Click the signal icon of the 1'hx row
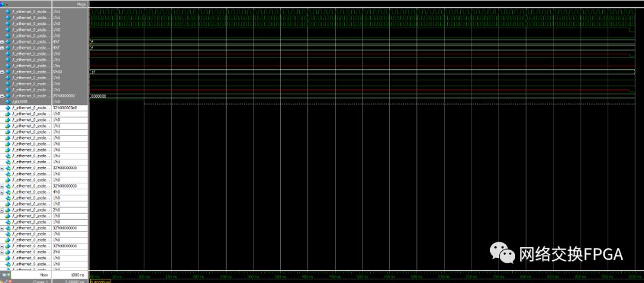This screenshot has height=283, width=644. click(x=8, y=66)
